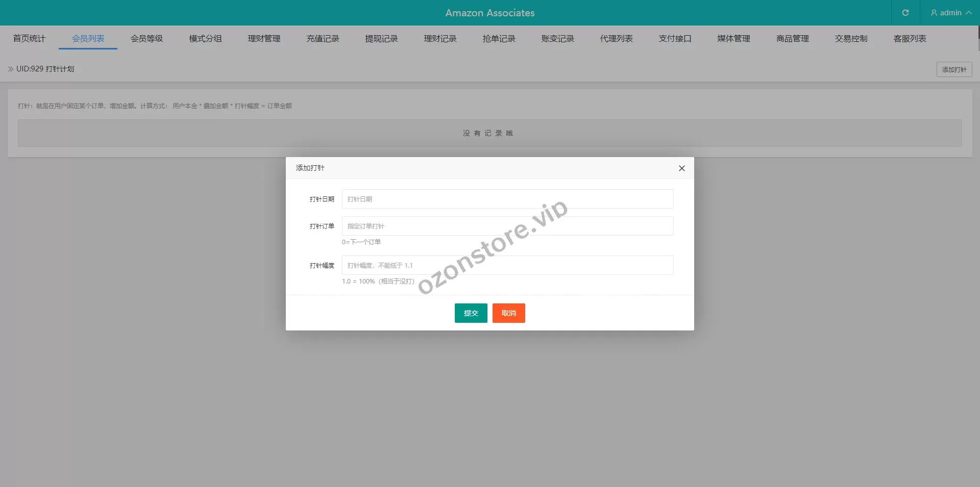Focus the 打针幅度 input field
Viewport: 980px width, 487px height.
[x=507, y=265]
